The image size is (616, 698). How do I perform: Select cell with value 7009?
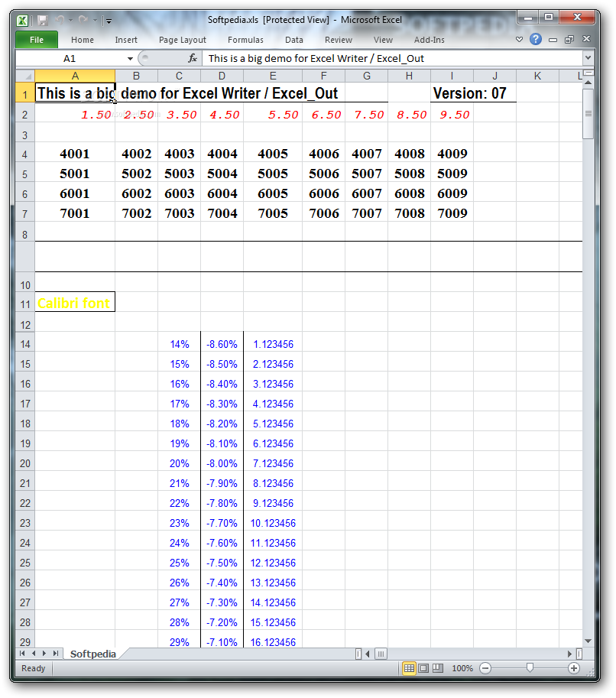tap(452, 213)
